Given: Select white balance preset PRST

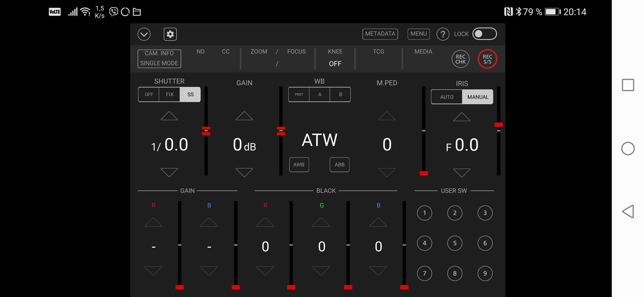Looking at the screenshot, I should pyautogui.click(x=299, y=95).
